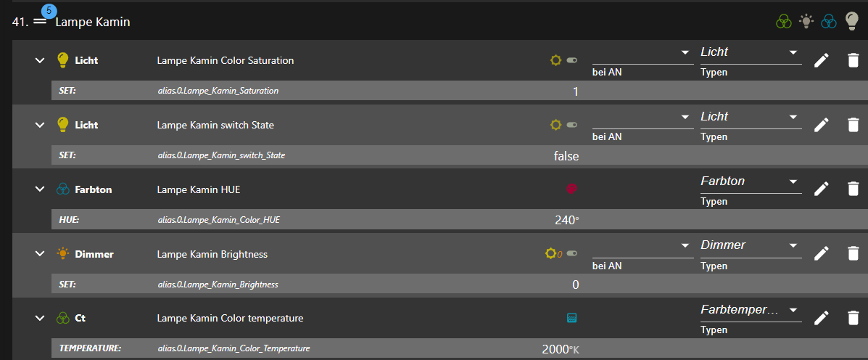The image size is (868, 360).
Task: Collapse the Dimmer row chevron
Action: (x=40, y=253)
